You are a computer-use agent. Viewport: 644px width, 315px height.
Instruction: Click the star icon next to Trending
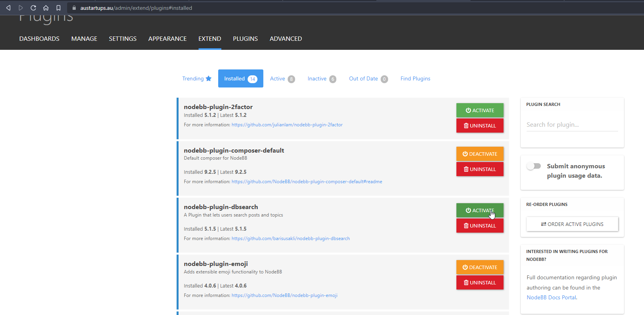point(208,78)
